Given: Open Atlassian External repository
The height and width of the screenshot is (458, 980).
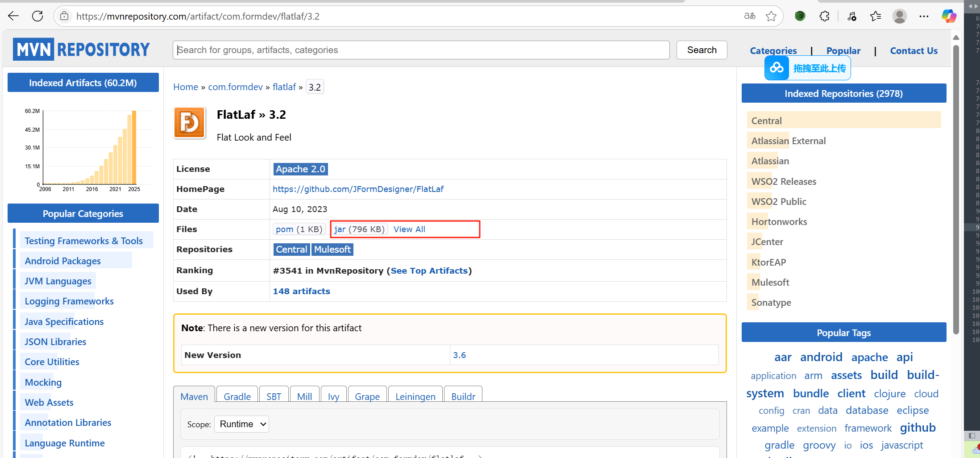Looking at the screenshot, I should [x=789, y=141].
